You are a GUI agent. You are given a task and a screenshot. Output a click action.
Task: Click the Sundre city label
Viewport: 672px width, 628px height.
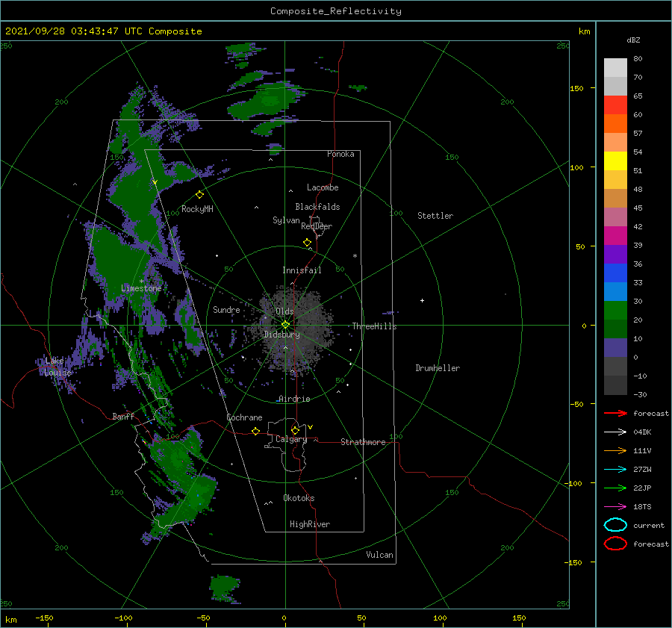[226, 309]
